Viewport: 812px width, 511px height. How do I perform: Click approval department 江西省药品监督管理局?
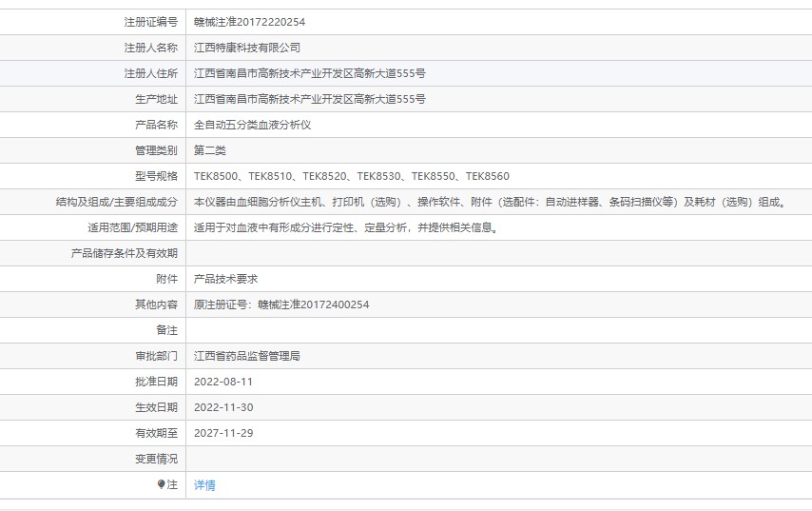pos(247,356)
